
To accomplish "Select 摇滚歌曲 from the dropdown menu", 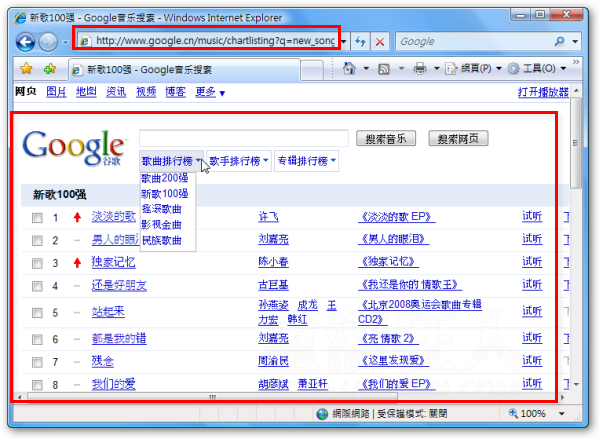I will coord(161,209).
